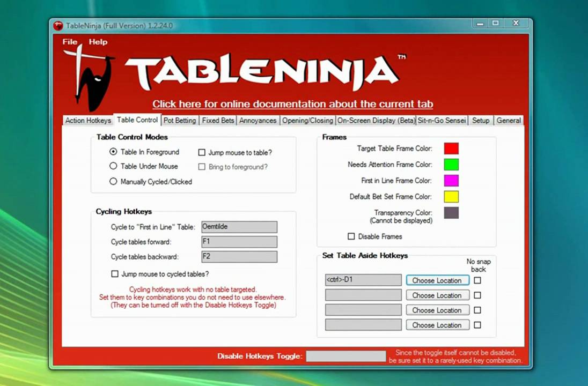Switch to the Setup tab
This screenshot has height=386, width=588.
[x=480, y=120]
